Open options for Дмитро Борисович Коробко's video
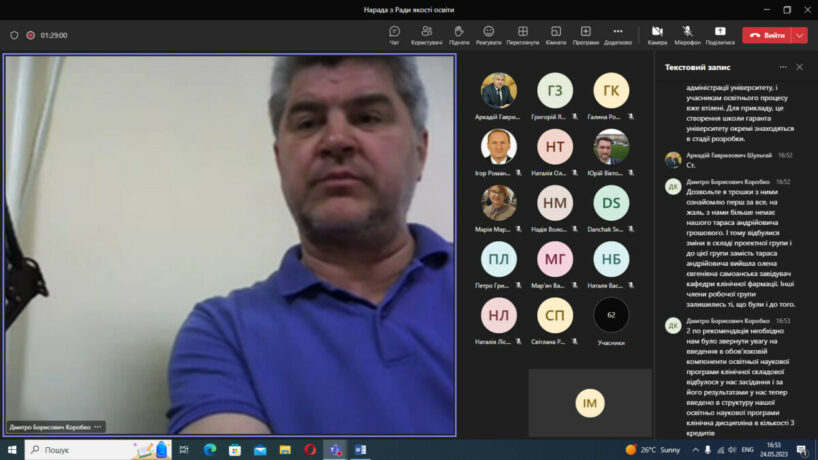 click(98, 427)
